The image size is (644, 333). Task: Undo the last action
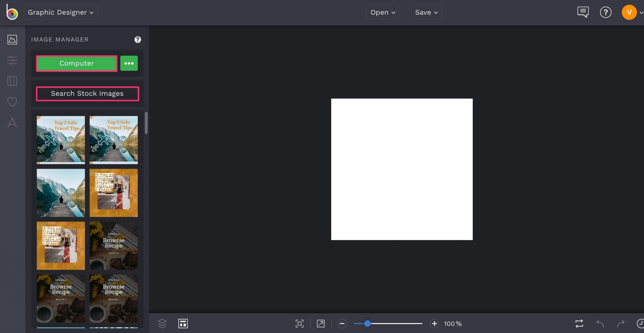pyautogui.click(x=599, y=324)
